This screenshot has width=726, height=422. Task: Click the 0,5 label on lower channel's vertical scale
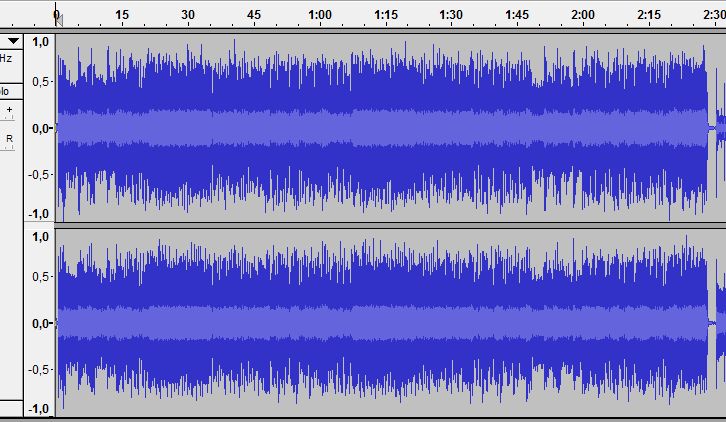point(40,277)
